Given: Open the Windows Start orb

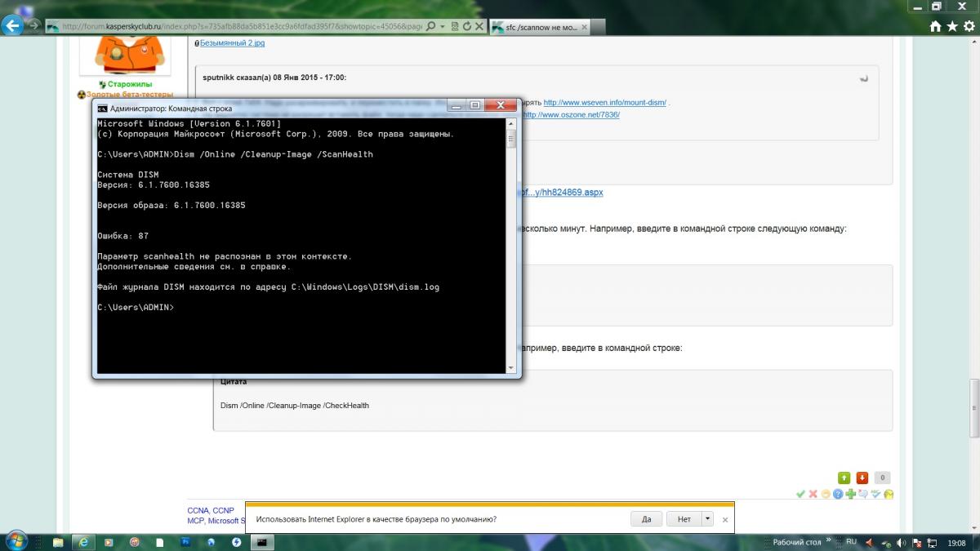Looking at the screenshot, I should 16,540.
